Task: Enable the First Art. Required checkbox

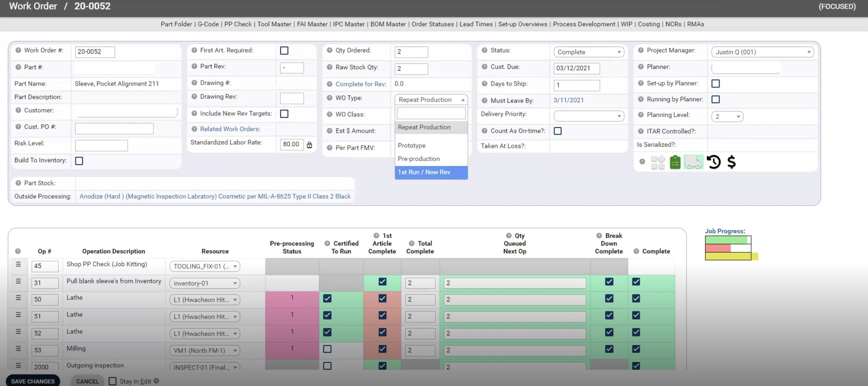Action: tap(284, 51)
